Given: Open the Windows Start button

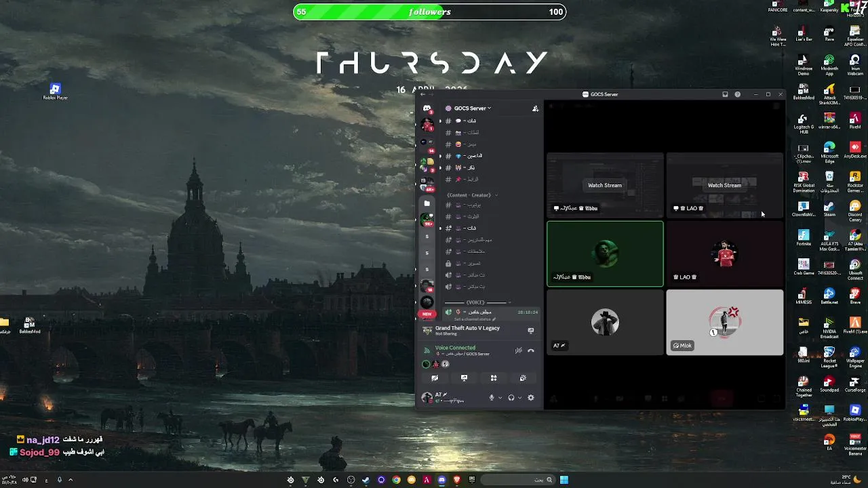Looking at the screenshot, I should pos(564,480).
